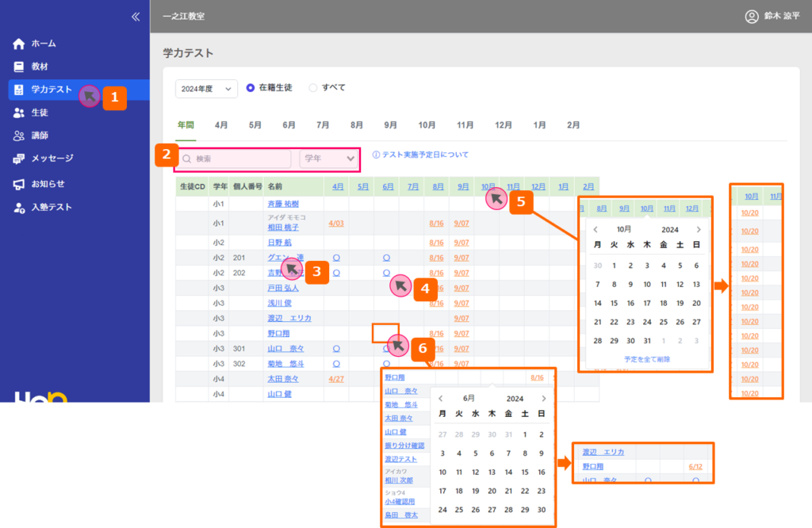Collapse the sidebar with the double-chevron icon

point(136,16)
